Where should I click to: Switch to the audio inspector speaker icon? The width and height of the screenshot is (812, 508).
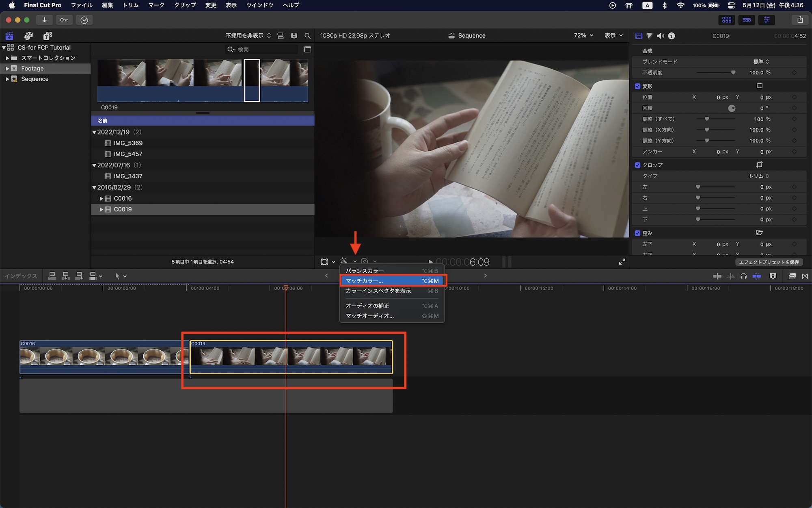pos(661,36)
